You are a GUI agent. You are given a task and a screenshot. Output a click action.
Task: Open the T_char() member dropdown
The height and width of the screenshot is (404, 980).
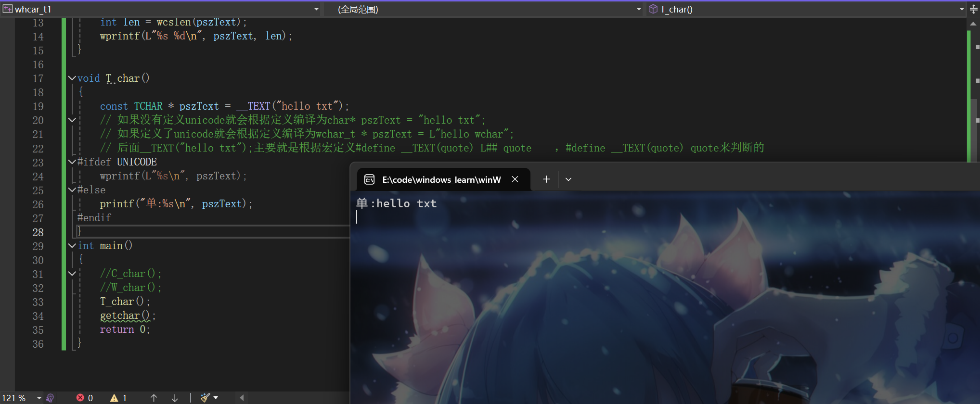[x=961, y=9]
